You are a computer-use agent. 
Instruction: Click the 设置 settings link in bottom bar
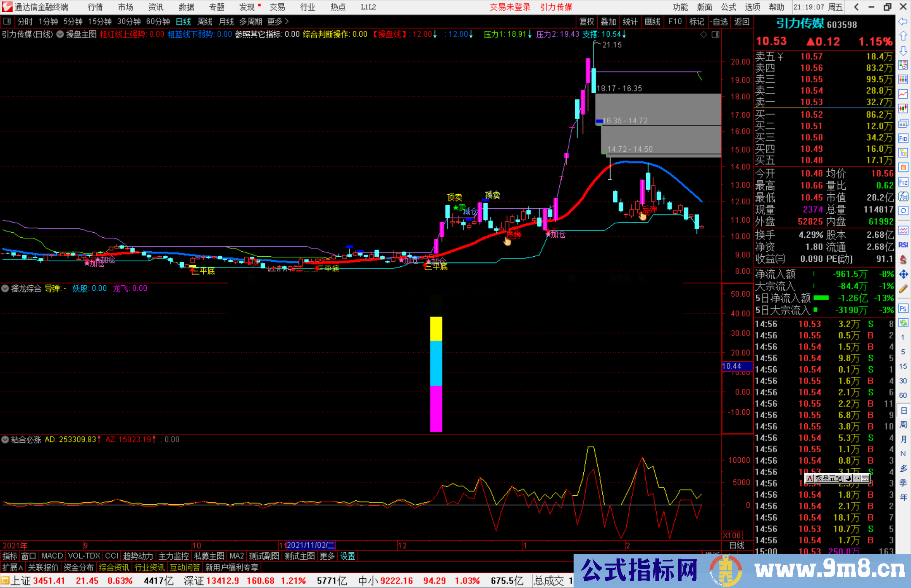coord(348,556)
